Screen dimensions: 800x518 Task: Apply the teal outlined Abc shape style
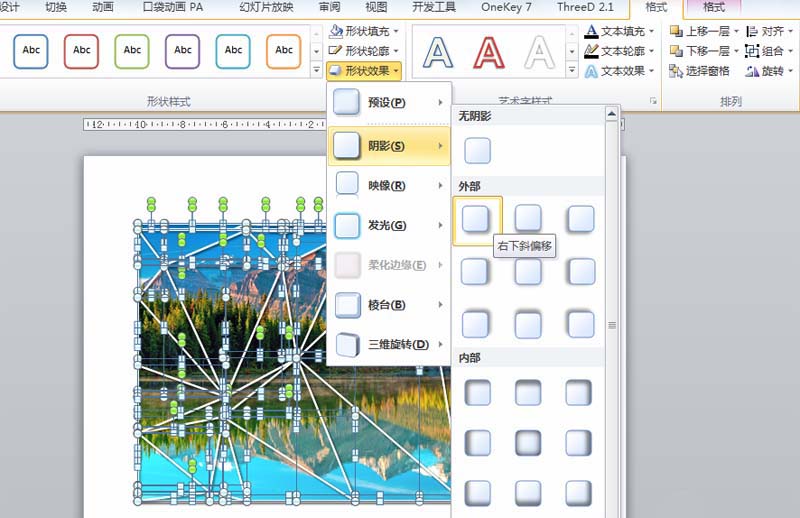click(x=233, y=51)
